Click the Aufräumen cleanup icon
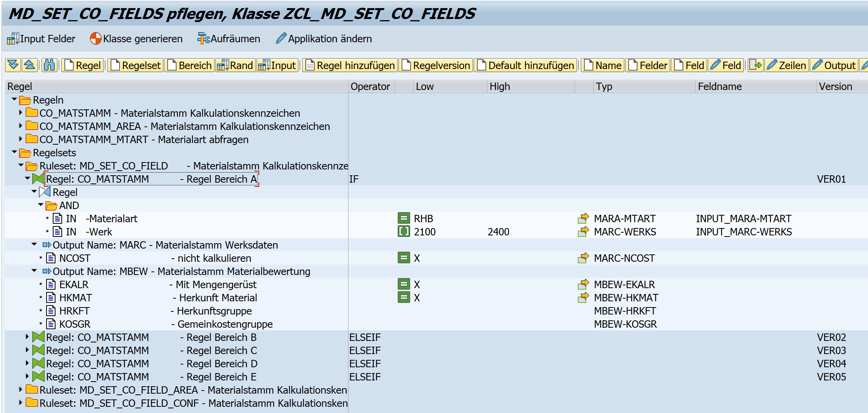 click(x=203, y=39)
